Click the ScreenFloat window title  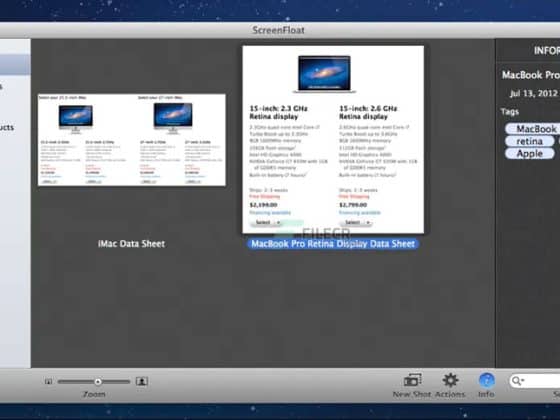tap(279, 30)
